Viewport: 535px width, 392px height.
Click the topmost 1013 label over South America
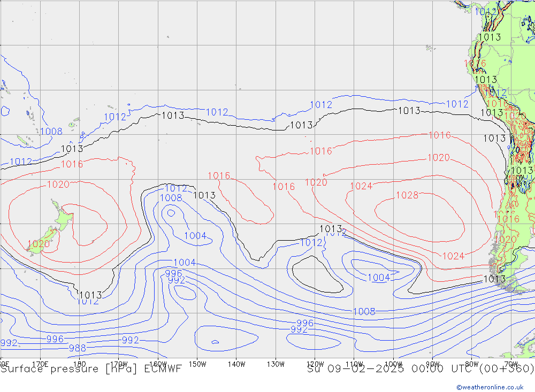(489, 37)
